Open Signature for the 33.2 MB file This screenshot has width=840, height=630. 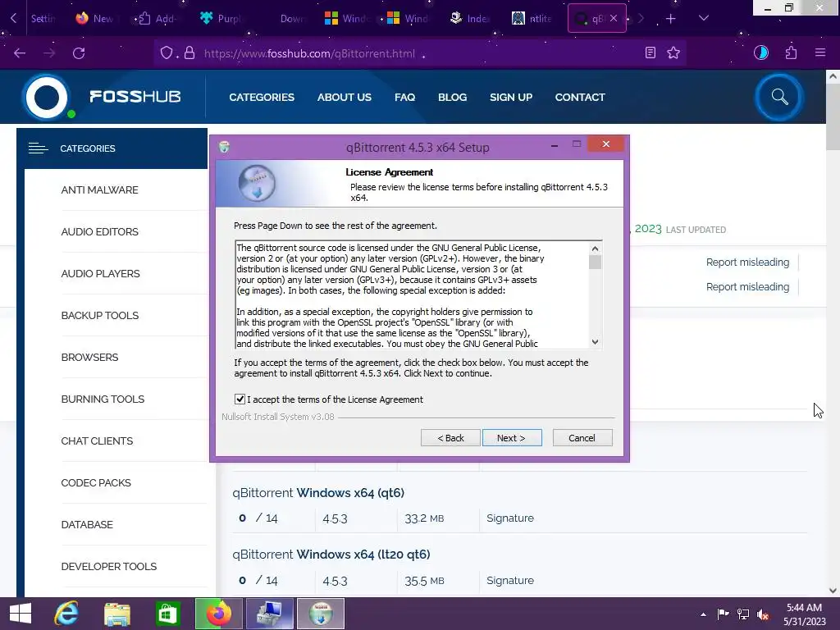point(510,518)
